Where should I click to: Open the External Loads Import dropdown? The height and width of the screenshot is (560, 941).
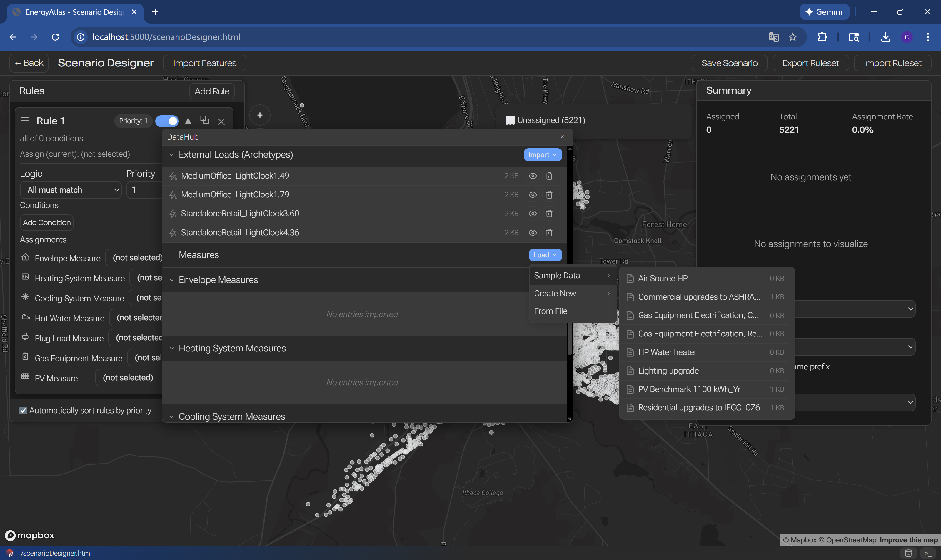pos(542,155)
